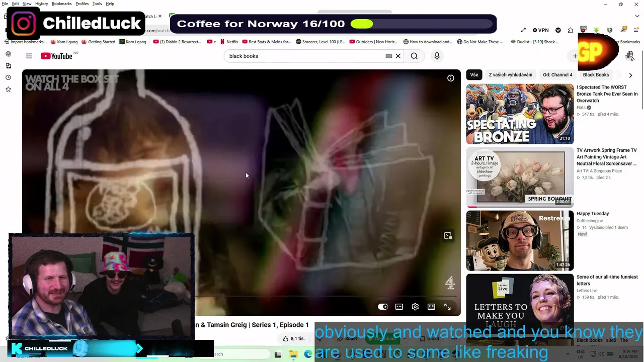The image size is (644, 362).
Task: Open the green download arrow extension
Action: pyautogui.click(x=597, y=30)
